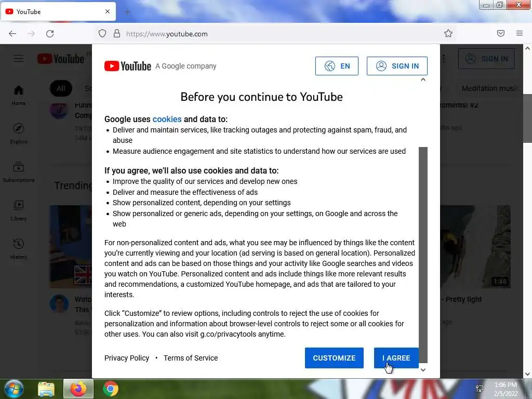Select the All filter chip
This screenshot has width=532, height=399.
61,88
